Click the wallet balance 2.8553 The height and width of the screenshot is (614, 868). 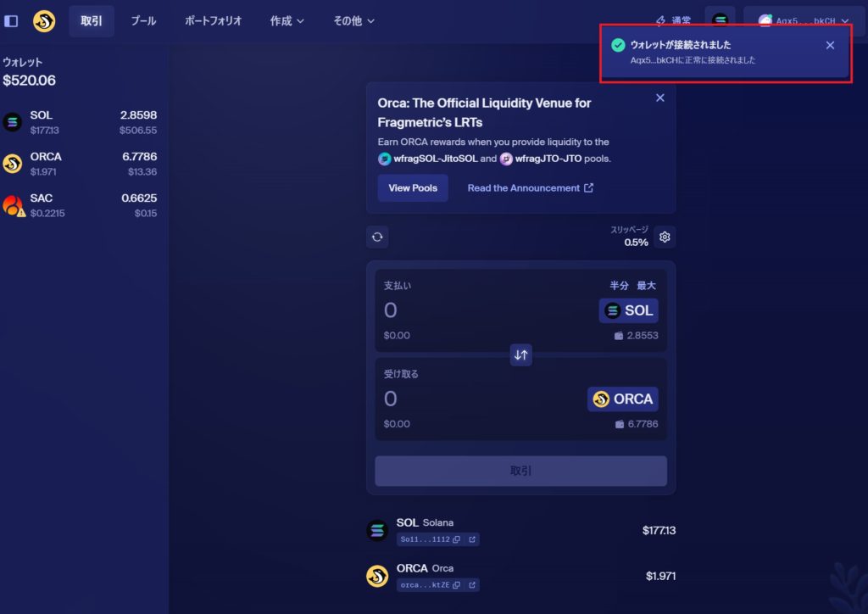[643, 336]
